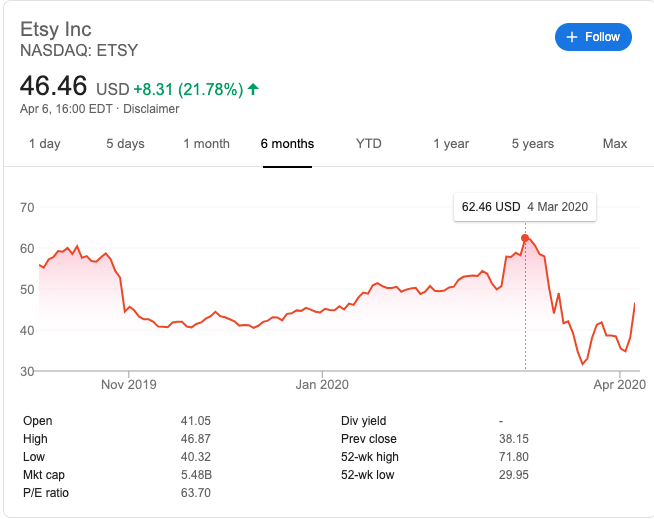Click the Etsy Inc title
Image resolution: width=654 pixels, height=519 pixels.
click(62, 27)
